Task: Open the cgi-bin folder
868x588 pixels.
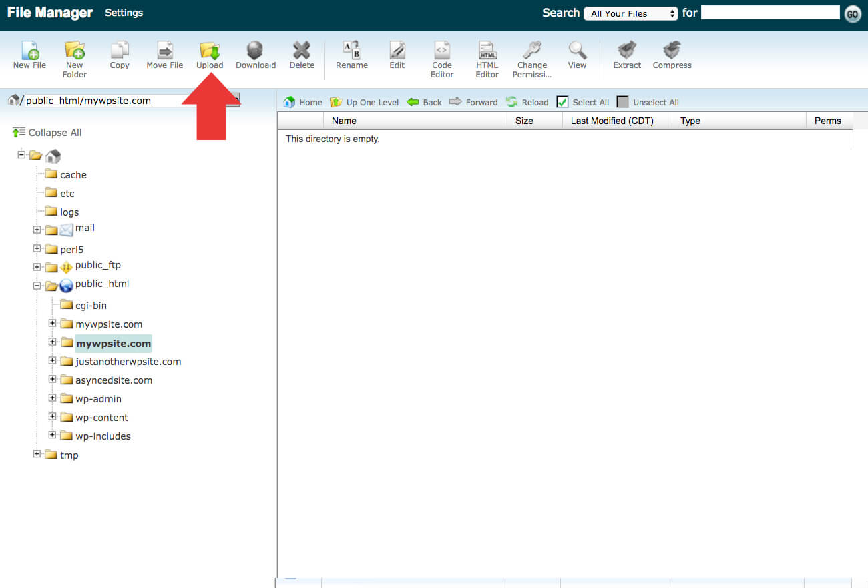Action: point(91,306)
